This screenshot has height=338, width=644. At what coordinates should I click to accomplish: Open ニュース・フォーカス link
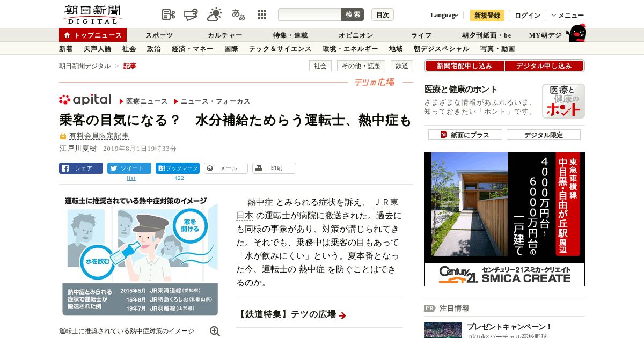point(215,101)
